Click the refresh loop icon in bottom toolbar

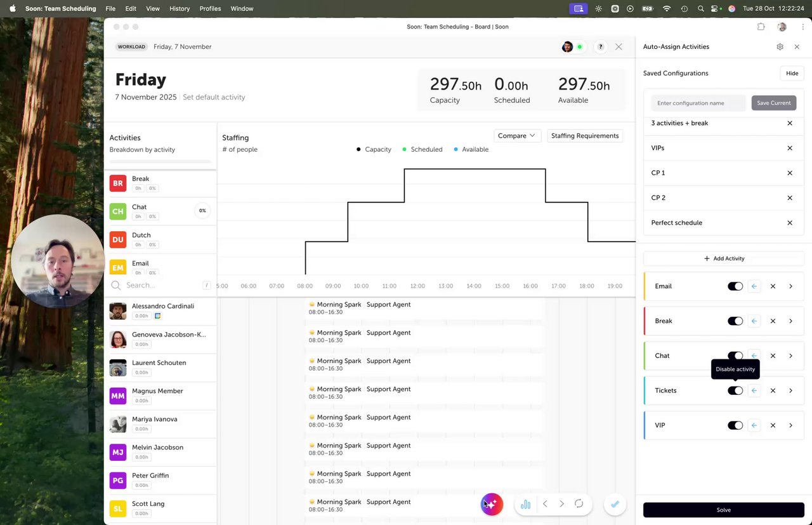point(579,504)
